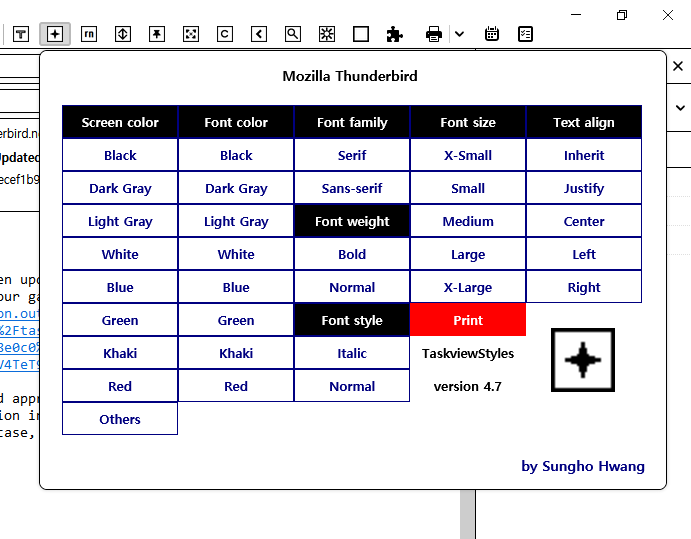Select the Sans-serif font family
The height and width of the screenshot is (539, 691).
point(352,188)
